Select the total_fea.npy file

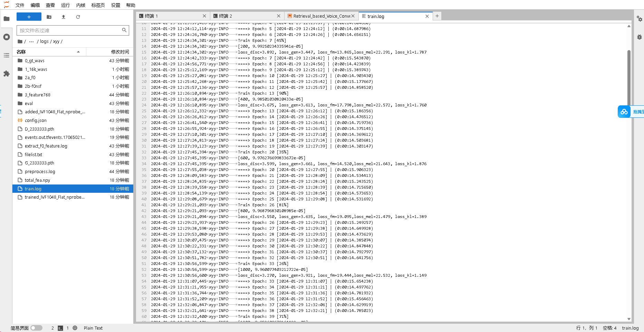click(73, 180)
